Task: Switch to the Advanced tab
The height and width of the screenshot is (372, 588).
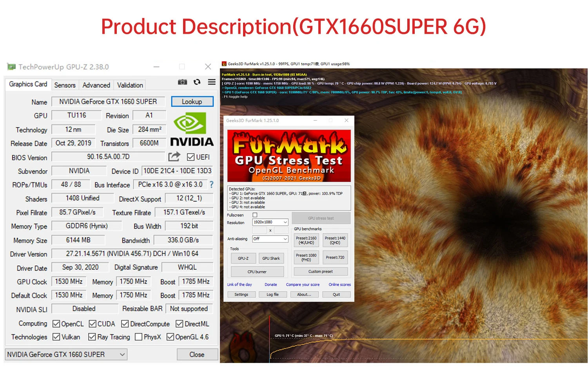Action: pyautogui.click(x=96, y=85)
